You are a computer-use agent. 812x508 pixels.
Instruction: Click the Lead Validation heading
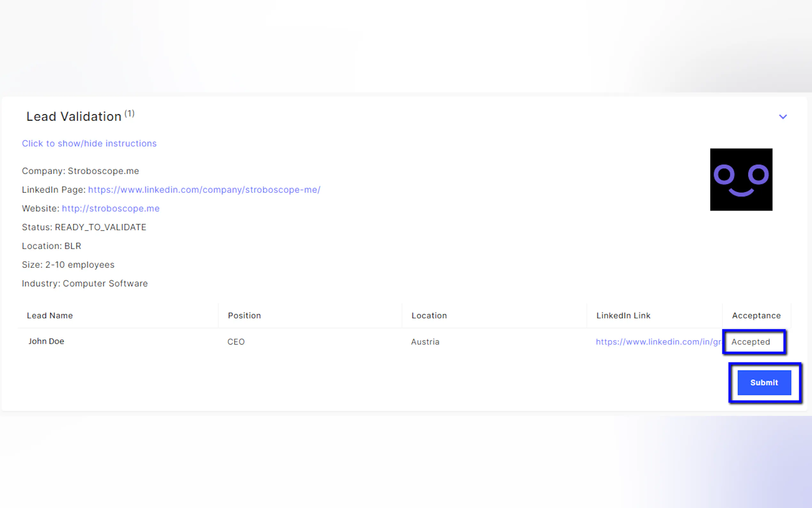coord(74,116)
